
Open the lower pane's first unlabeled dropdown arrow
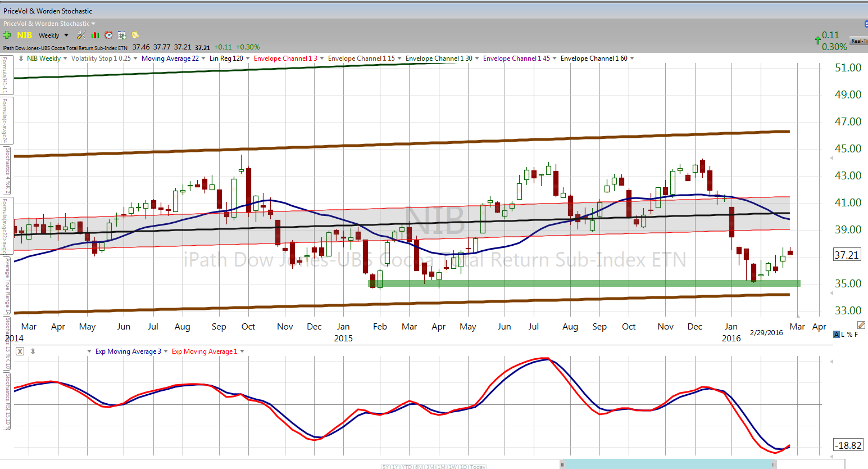pos(89,351)
